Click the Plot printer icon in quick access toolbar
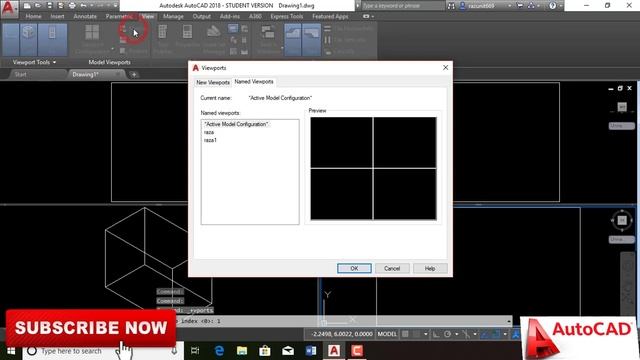Screen dimensions: 640x360 click(72, 6)
